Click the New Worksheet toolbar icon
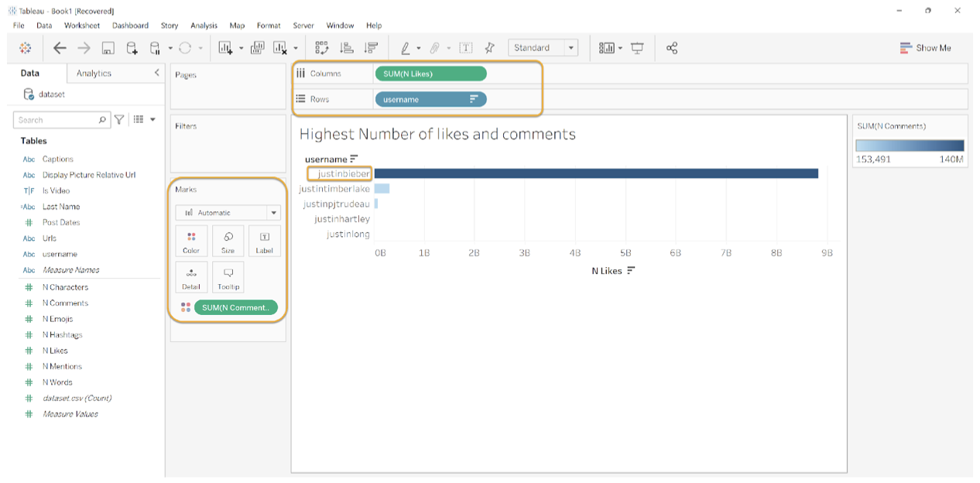This screenshot has width=980, height=483. [x=224, y=47]
